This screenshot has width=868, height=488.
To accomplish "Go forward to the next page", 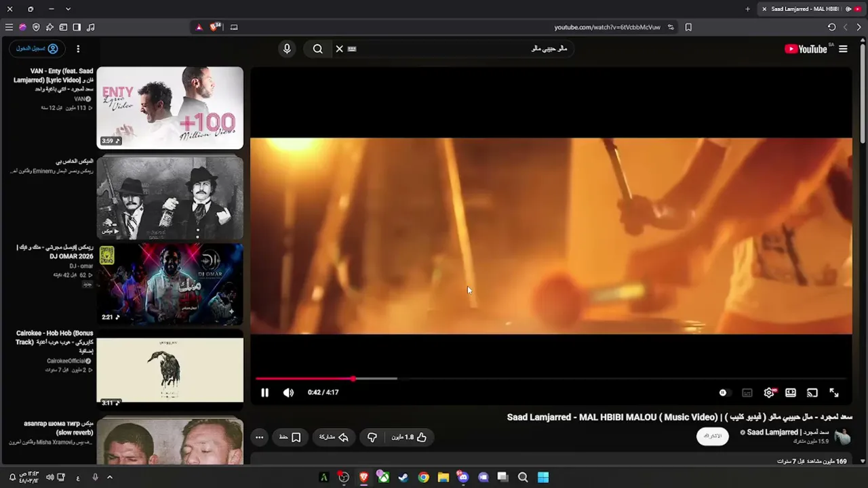I will (859, 27).
